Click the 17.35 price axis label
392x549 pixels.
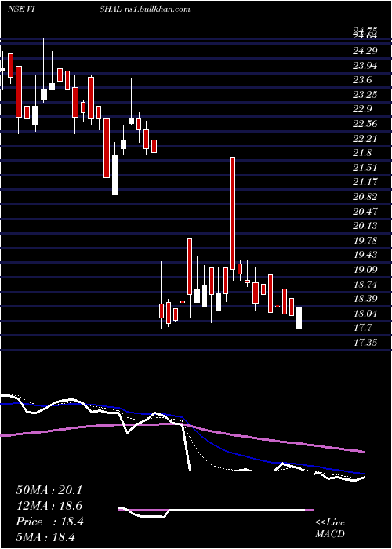click(x=365, y=343)
